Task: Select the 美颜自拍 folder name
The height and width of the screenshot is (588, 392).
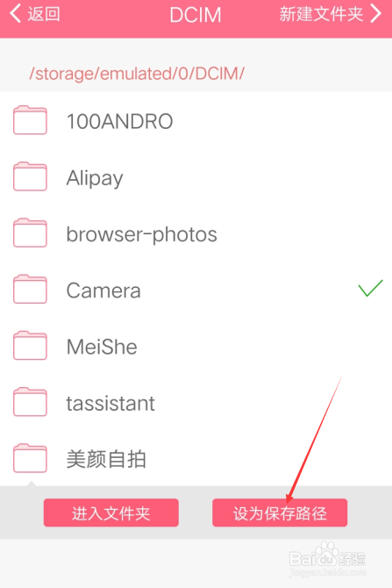Action: 106,459
